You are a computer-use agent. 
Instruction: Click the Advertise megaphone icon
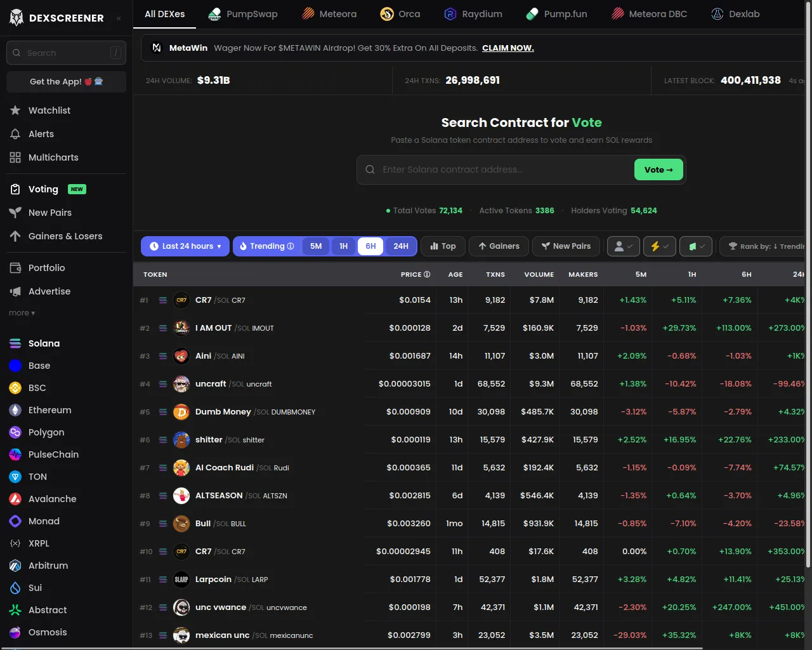click(x=15, y=291)
